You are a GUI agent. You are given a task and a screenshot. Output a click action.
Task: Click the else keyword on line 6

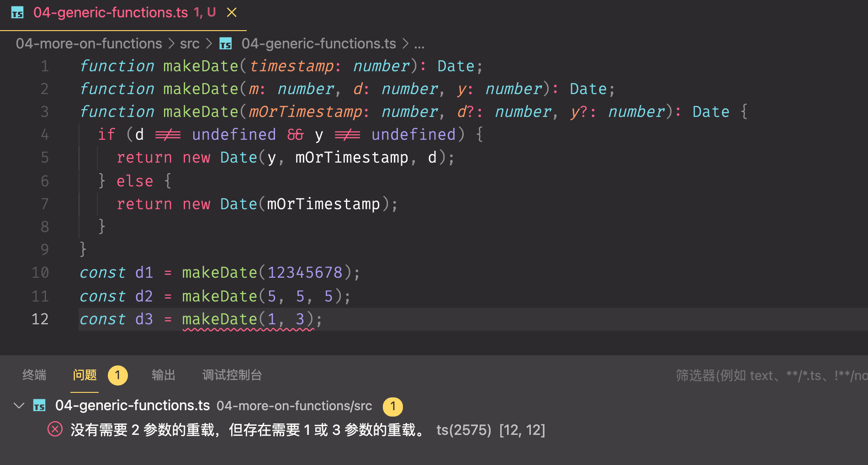(135, 181)
